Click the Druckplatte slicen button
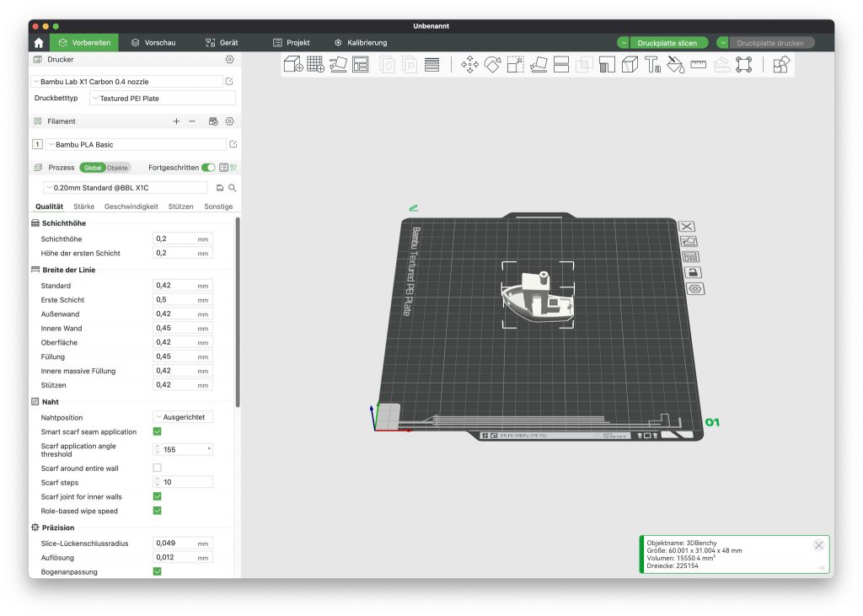 pyautogui.click(x=667, y=42)
